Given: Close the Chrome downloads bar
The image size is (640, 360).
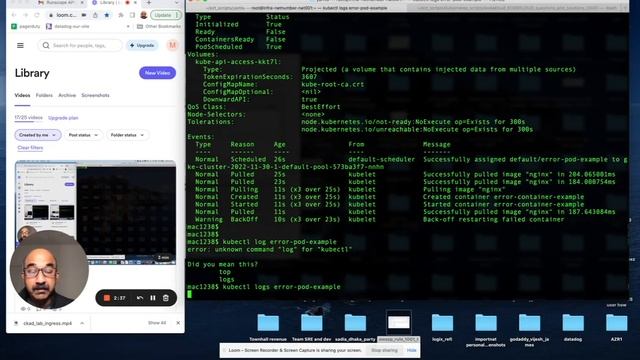Looking at the screenshot, I should (x=178, y=323).
